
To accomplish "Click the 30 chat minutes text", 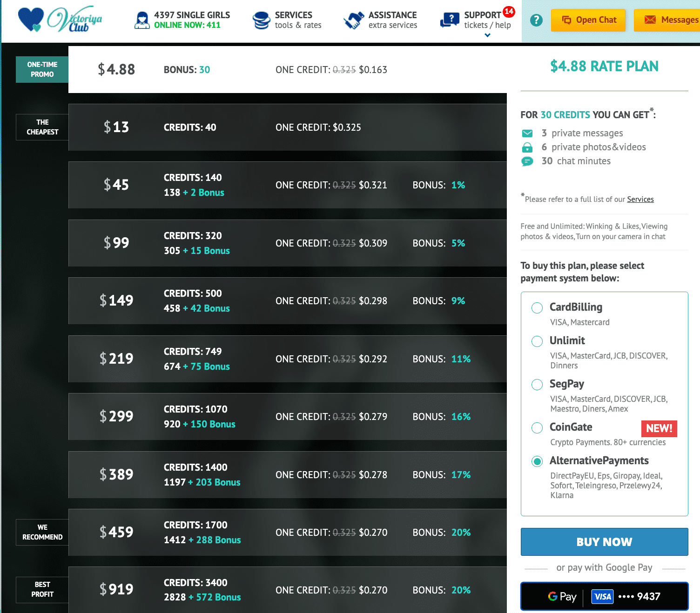I will pyautogui.click(x=576, y=161).
